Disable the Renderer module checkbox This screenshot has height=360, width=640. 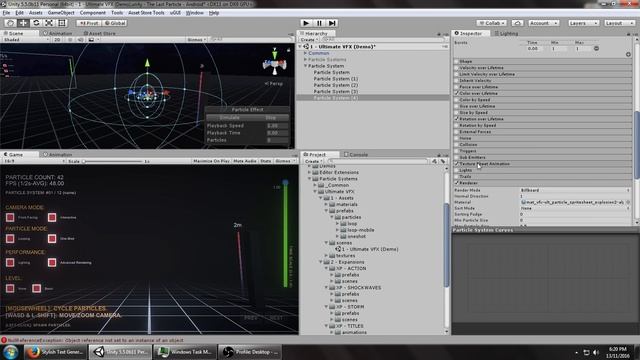pos(457,183)
